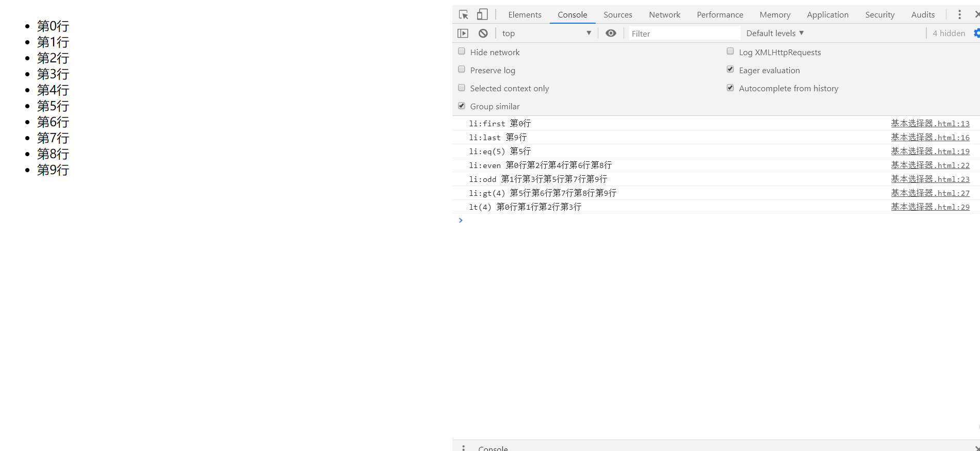Select the li:odd console log row
This screenshot has width=980, height=451.
pos(716,179)
